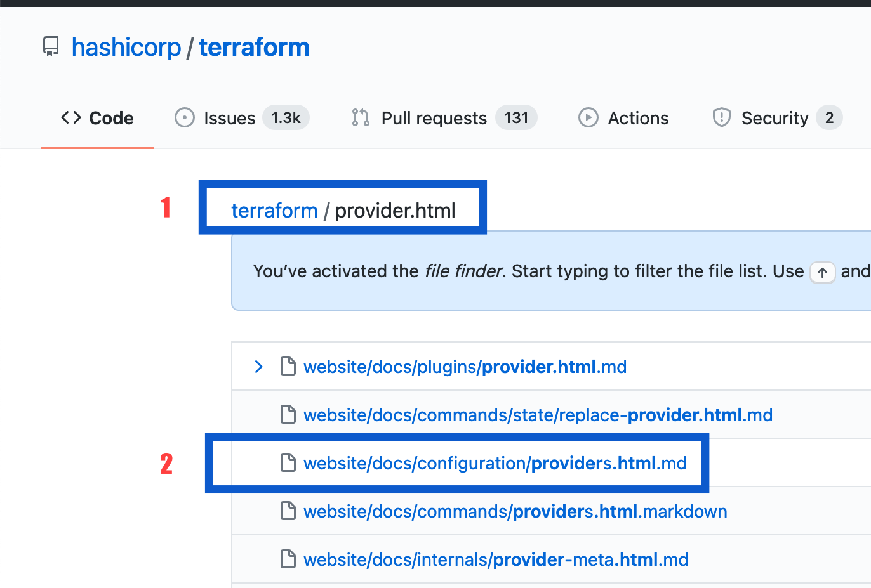This screenshot has width=871, height=588.
Task: Click the repository book icon beside hashicorp
Action: tap(51, 47)
